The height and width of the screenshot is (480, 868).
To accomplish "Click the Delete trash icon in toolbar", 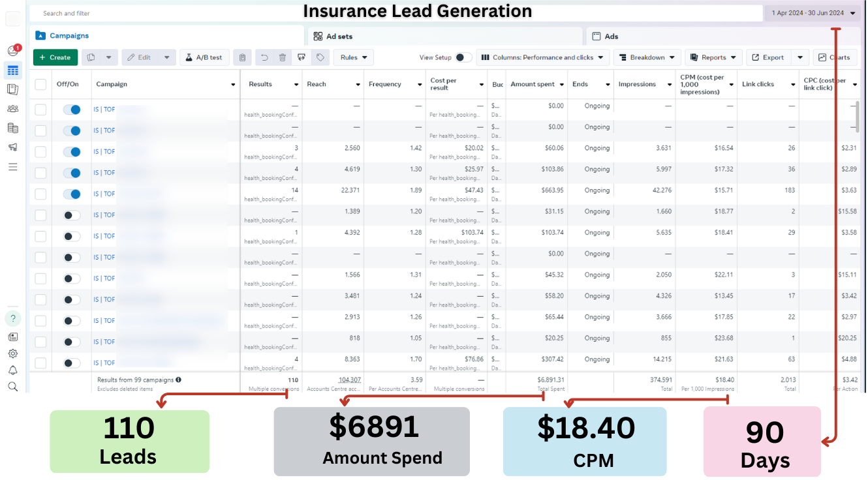I will (x=283, y=57).
